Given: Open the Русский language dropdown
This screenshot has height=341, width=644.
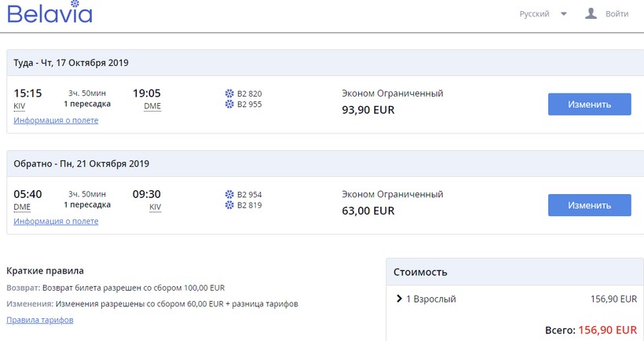Looking at the screenshot, I should pyautogui.click(x=535, y=14).
